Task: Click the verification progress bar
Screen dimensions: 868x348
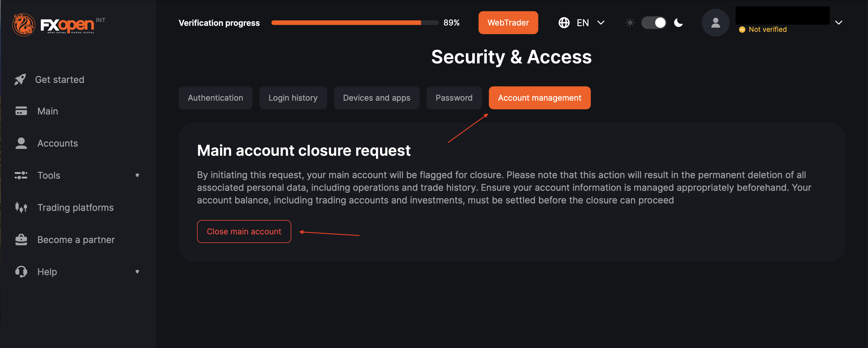Action: 354,23
